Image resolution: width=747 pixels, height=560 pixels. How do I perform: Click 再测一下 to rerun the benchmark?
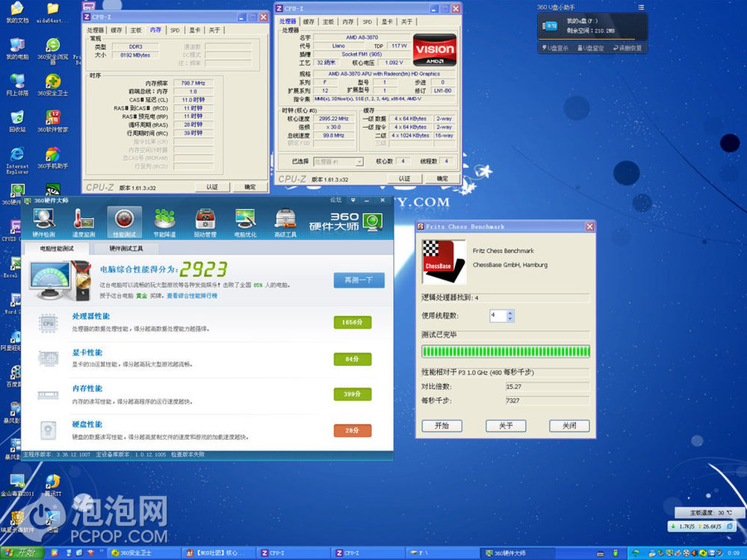[x=359, y=281]
